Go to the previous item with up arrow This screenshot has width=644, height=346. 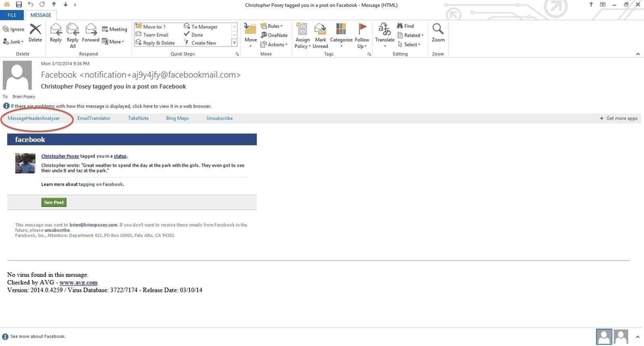[x=54, y=4]
